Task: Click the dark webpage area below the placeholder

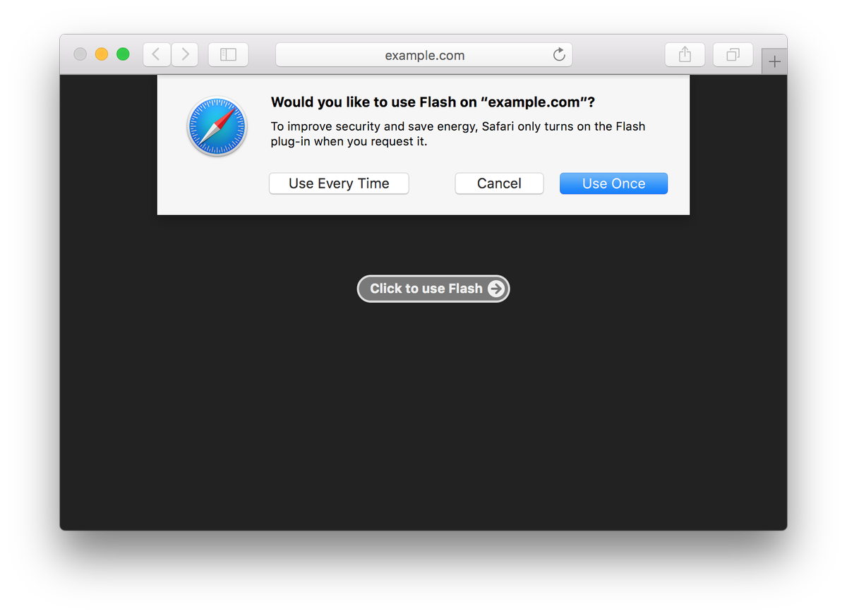Action: tap(423, 416)
